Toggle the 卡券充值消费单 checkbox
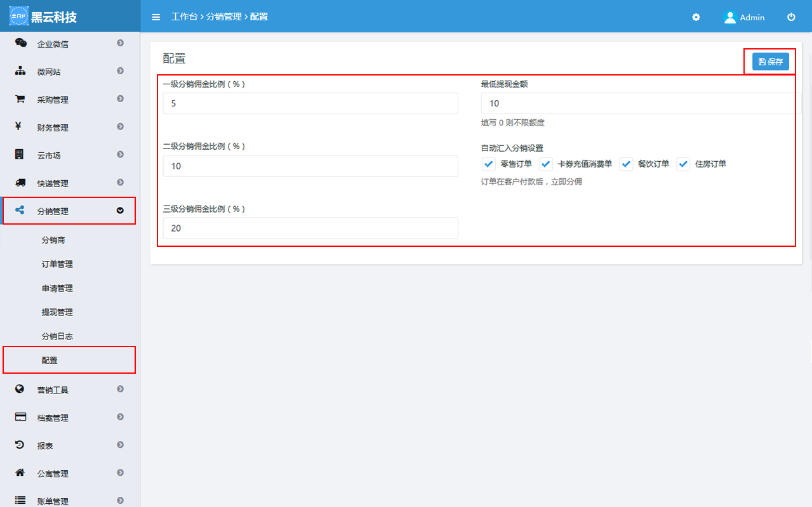The height and width of the screenshot is (507, 812). coord(546,164)
